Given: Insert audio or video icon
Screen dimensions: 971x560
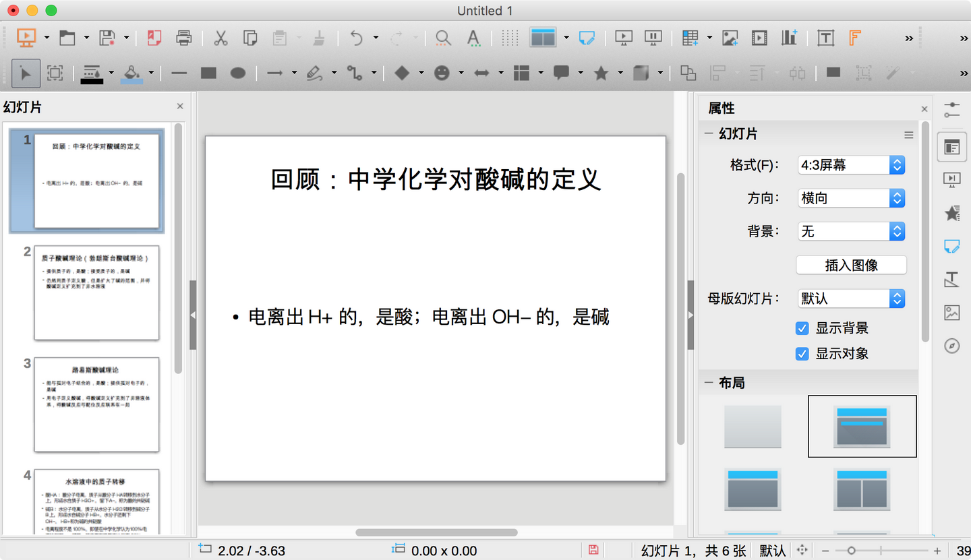Looking at the screenshot, I should 759,38.
